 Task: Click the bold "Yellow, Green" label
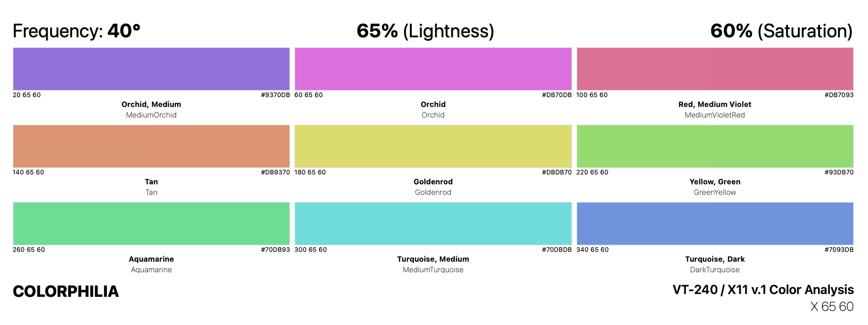(x=715, y=182)
